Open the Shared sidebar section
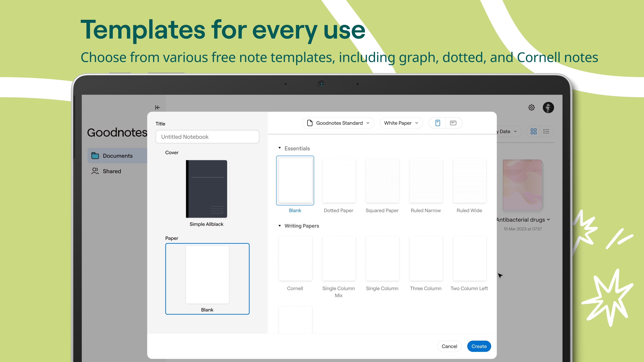The width and height of the screenshot is (644, 362). pos(112,171)
